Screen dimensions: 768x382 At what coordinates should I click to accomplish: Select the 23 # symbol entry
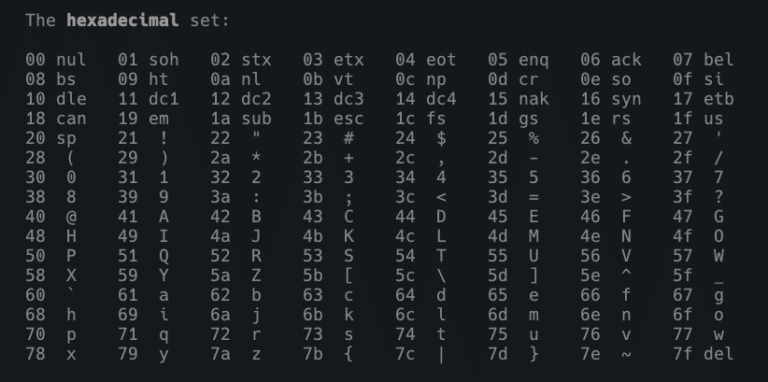[329, 138]
